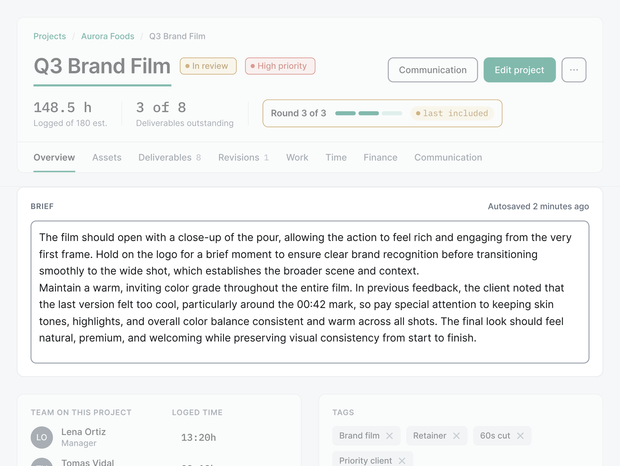This screenshot has height=466, width=620.
Task: Remove the Retainer tag
Action: click(456, 436)
